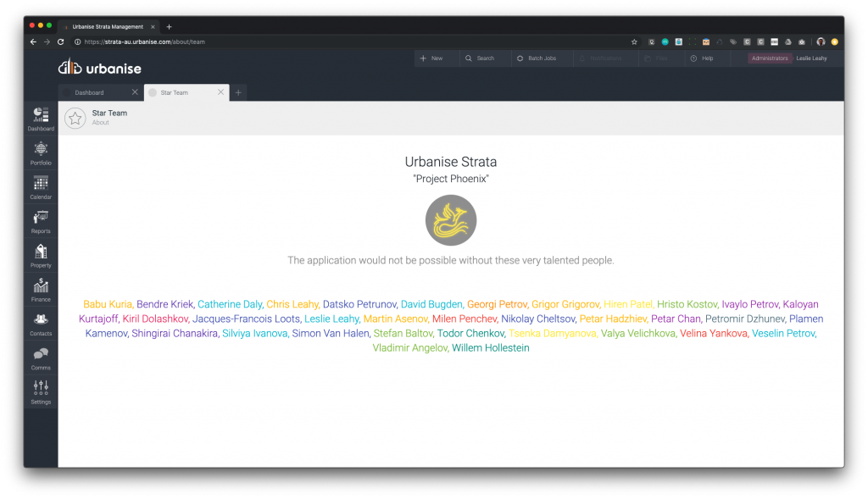
Task: Click the Star Team star icon
Action: point(75,119)
